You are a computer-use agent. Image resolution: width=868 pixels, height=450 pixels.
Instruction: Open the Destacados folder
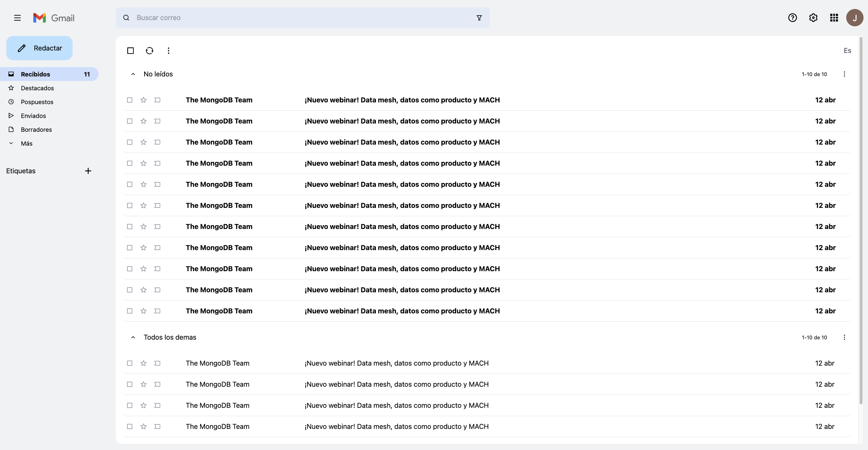click(x=37, y=88)
